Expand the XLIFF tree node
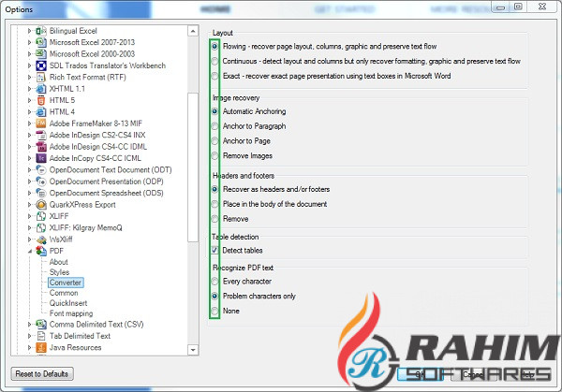 tap(29, 217)
